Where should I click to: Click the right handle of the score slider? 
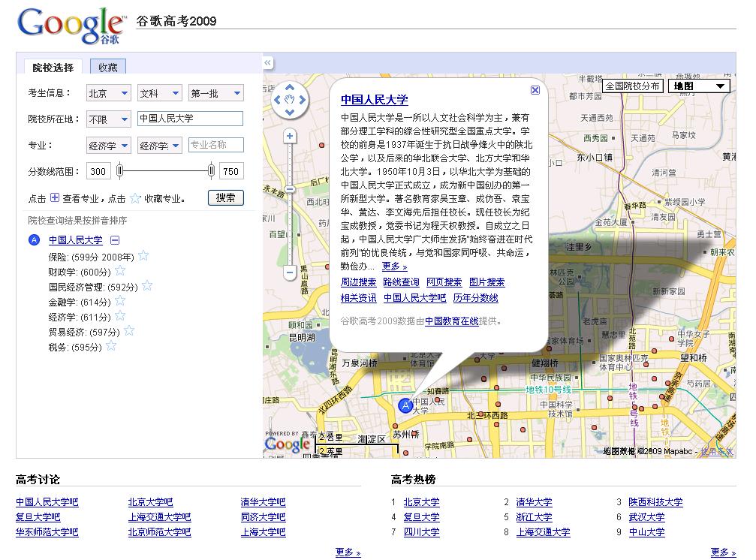(x=211, y=171)
